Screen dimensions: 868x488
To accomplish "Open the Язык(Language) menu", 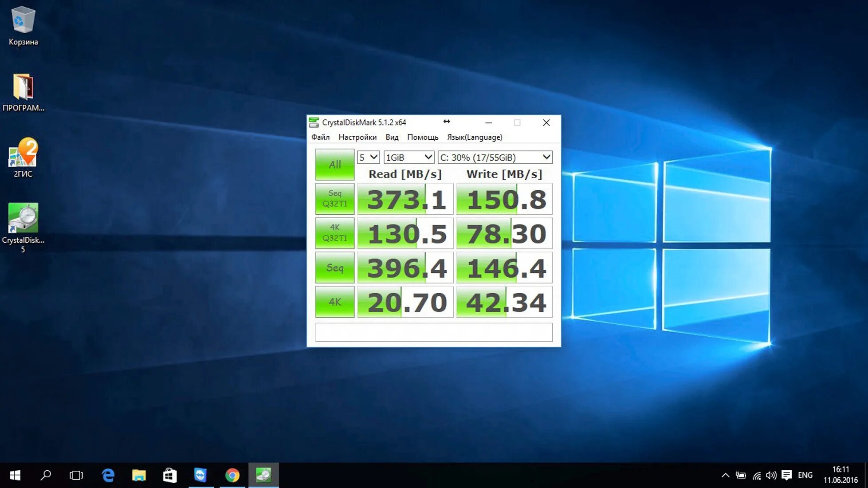I will coord(475,137).
